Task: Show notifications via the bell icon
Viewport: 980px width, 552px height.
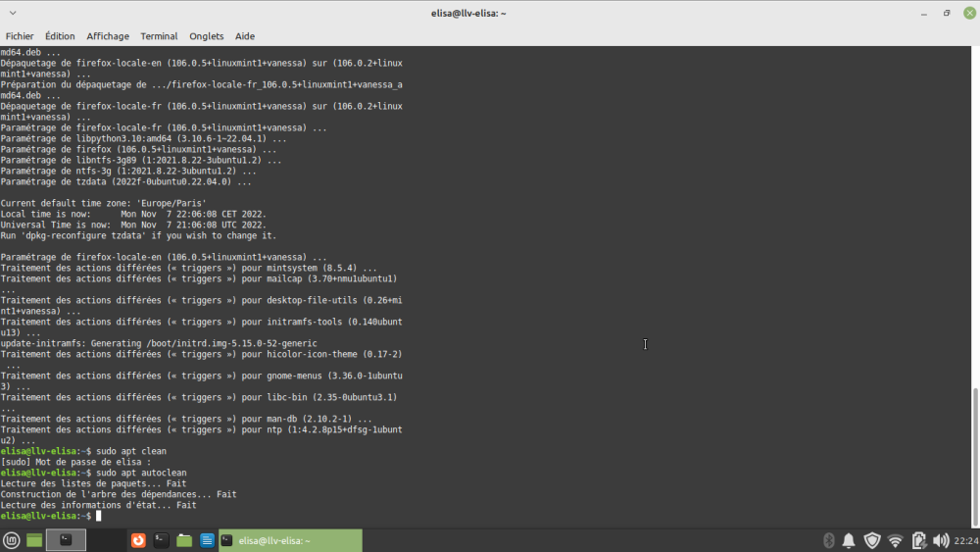Action: [849, 540]
